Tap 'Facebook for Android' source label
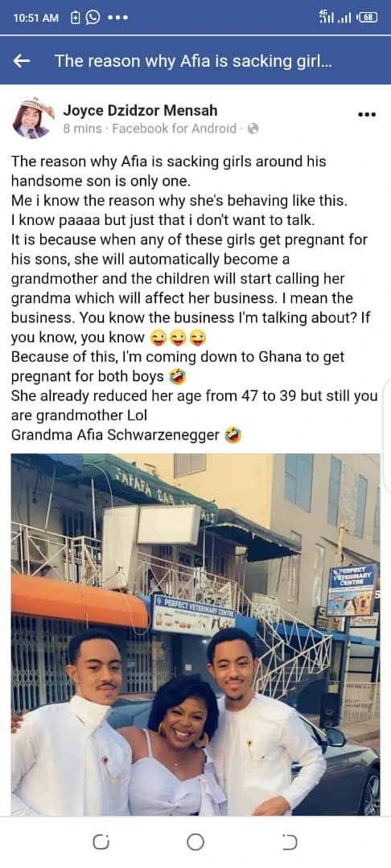This screenshot has height=868, width=391. tap(175, 129)
